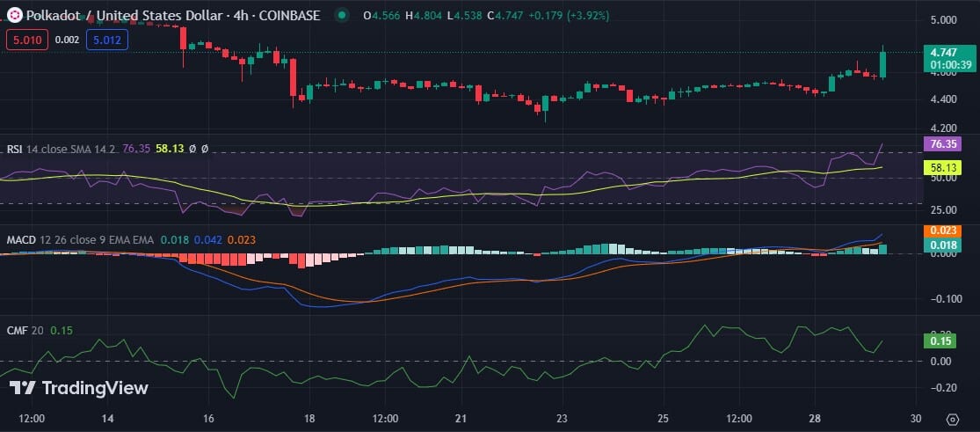Image resolution: width=980 pixels, height=432 pixels.
Task: Click the 21 date on time axis
Action: pyautogui.click(x=461, y=418)
